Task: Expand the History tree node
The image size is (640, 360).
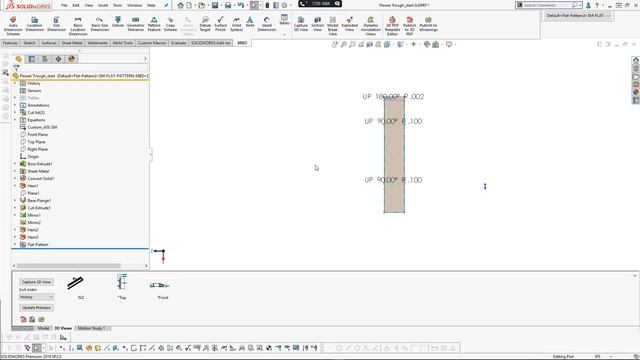Action: pyautogui.click(x=15, y=83)
